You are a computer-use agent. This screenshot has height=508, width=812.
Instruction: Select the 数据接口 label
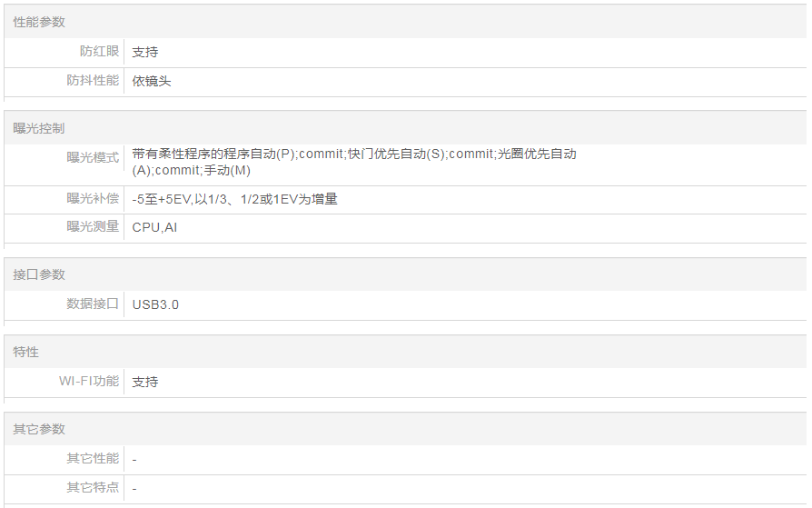click(x=93, y=304)
